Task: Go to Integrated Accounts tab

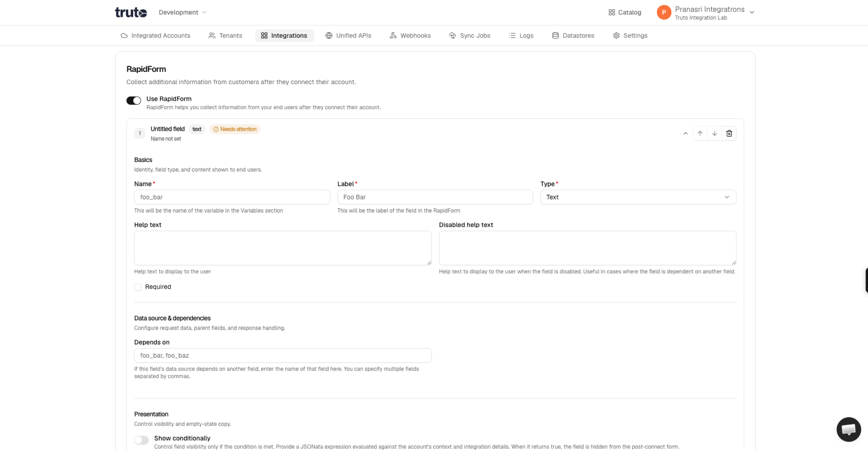Action: click(156, 36)
